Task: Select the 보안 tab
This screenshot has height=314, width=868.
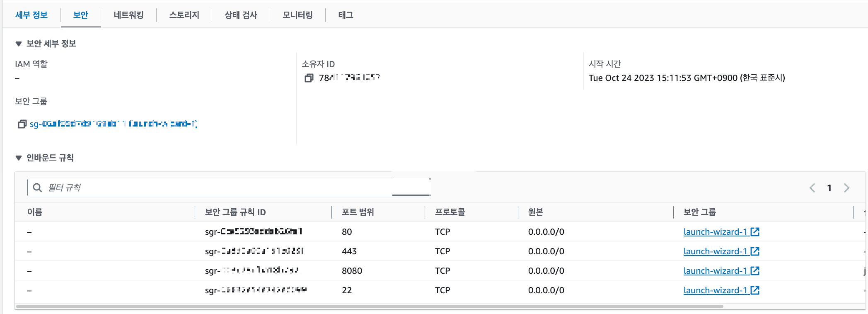Action: 81,15
